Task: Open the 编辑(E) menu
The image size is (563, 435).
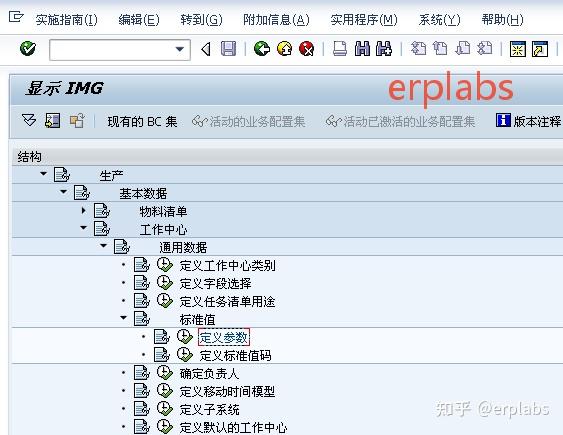Action: pyautogui.click(x=139, y=19)
